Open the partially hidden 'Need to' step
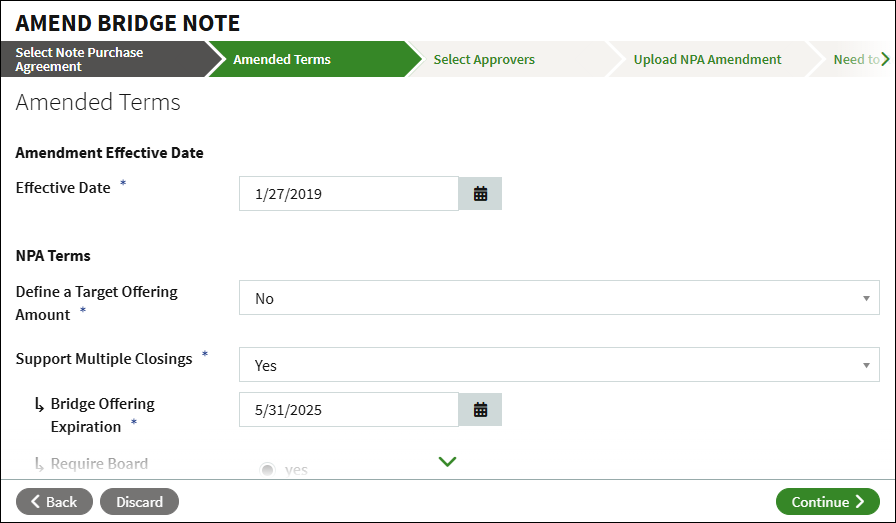This screenshot has height=523, width=896. (855, 59)
